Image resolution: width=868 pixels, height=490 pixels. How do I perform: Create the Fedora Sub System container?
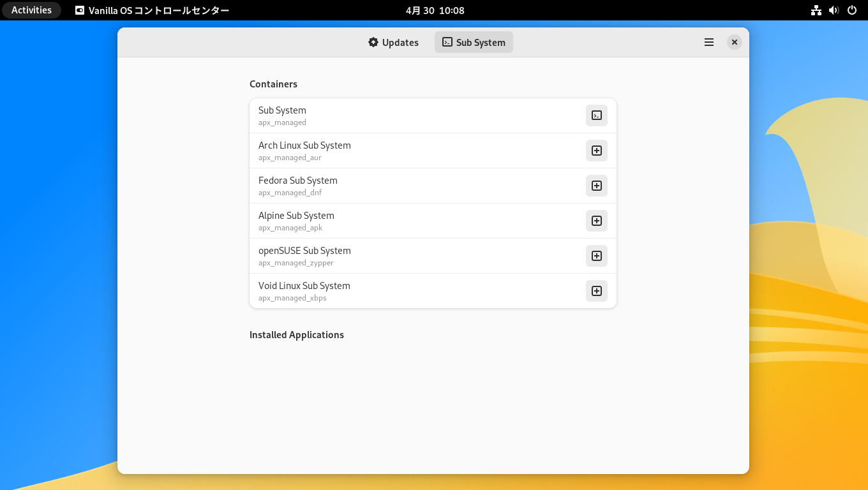pyautogui.click(x=596, y=186)
